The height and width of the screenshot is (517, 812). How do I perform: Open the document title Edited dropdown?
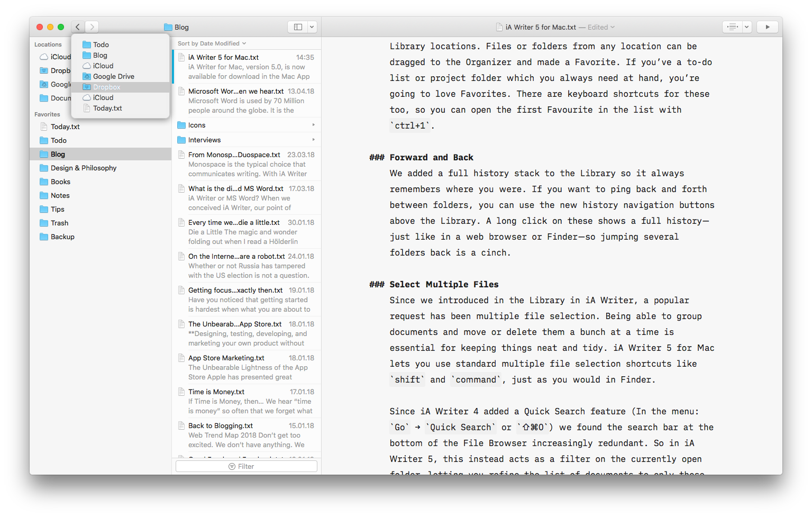(601, 28)
